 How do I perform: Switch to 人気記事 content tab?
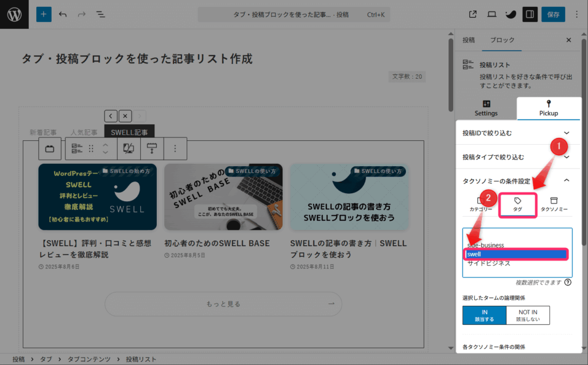pos(84,132)
